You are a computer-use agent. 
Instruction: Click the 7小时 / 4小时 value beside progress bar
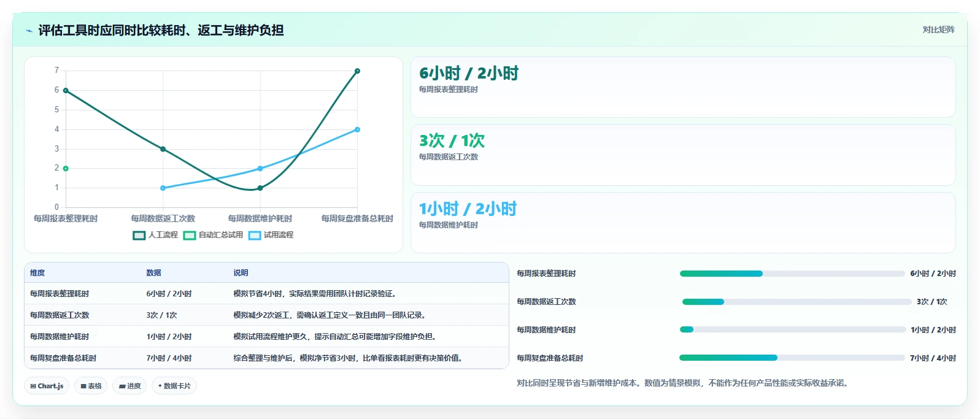click(933, 358)
